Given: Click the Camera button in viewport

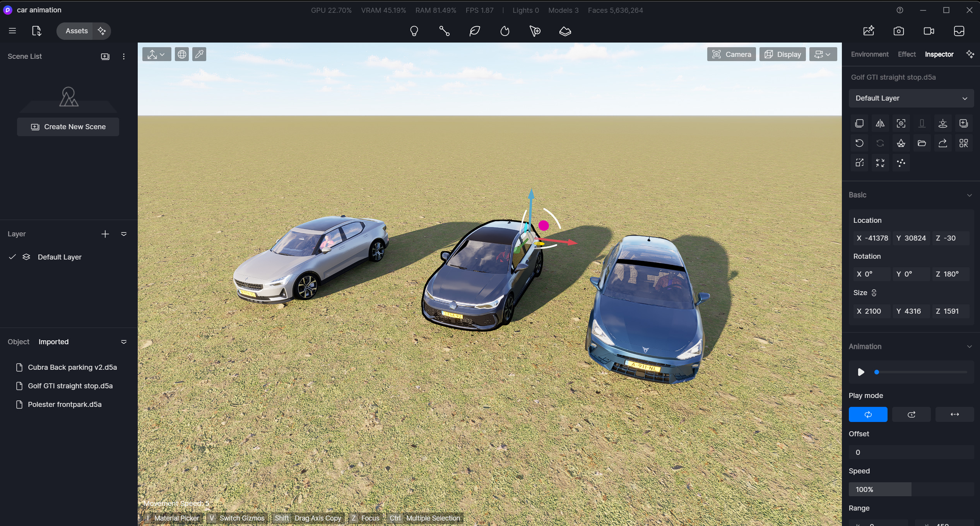Looking at the screenshot, I should pyautogui.click(x=731, y=54).
